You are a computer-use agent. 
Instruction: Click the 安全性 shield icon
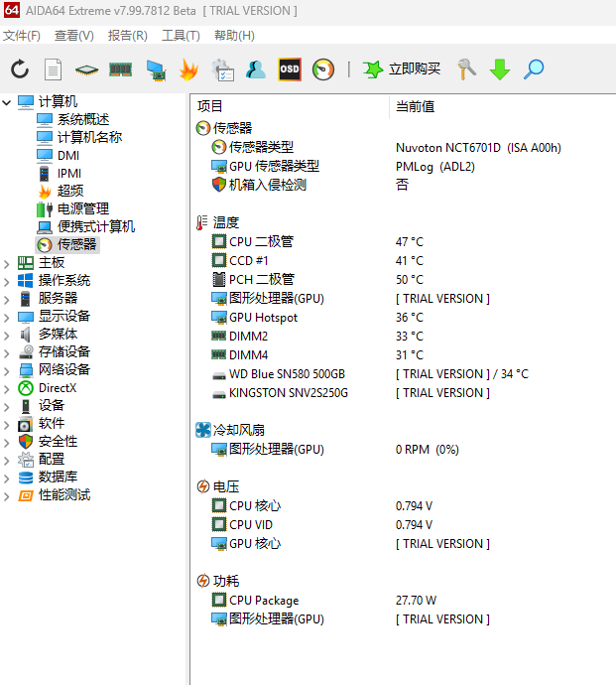point(26,442)
